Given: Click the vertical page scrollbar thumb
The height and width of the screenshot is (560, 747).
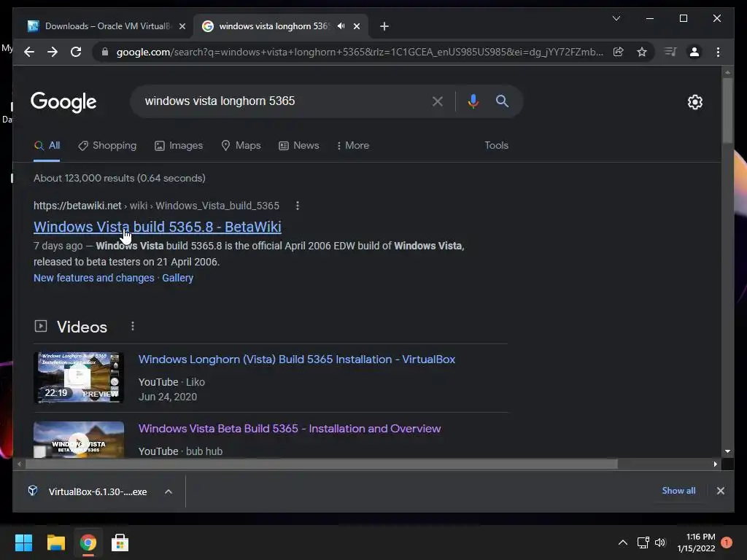Looking at the screenshot, I should point(727,110).
